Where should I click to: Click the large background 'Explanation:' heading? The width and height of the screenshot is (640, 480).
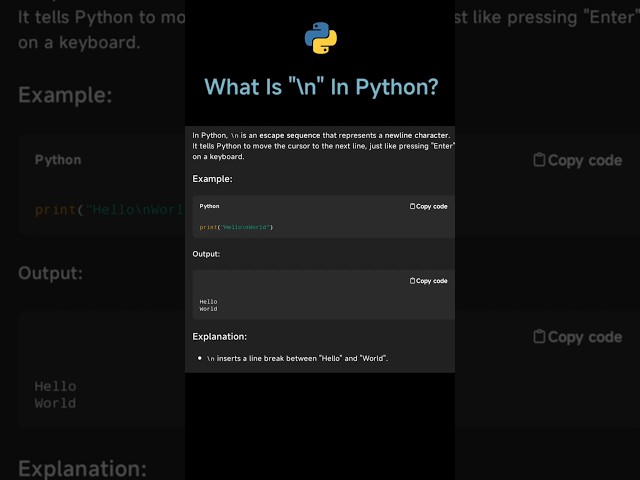tap(82, 469)
